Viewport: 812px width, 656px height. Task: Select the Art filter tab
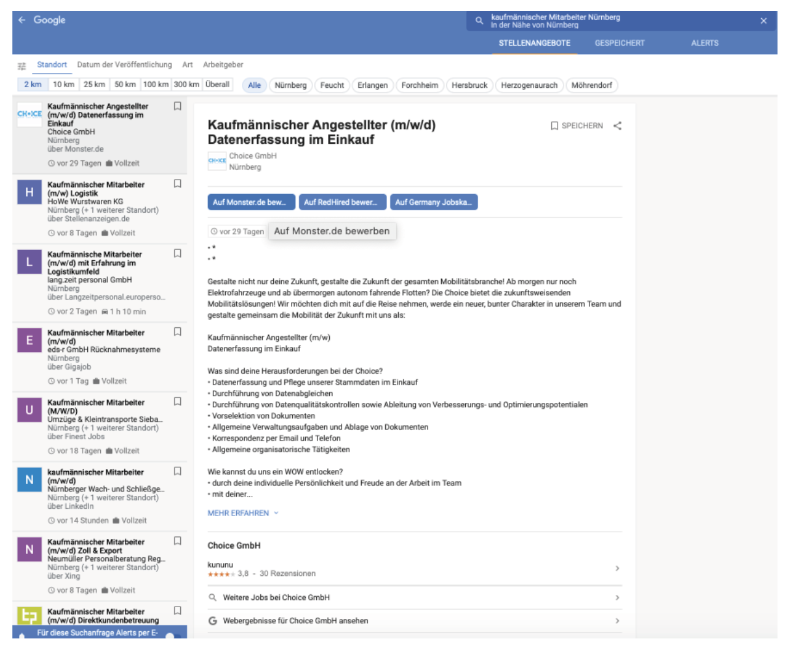(x=187, y=64)
